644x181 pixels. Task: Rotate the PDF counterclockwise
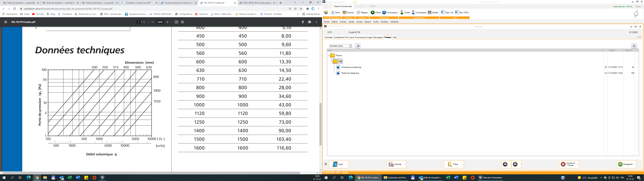click(x=182, y=22)
